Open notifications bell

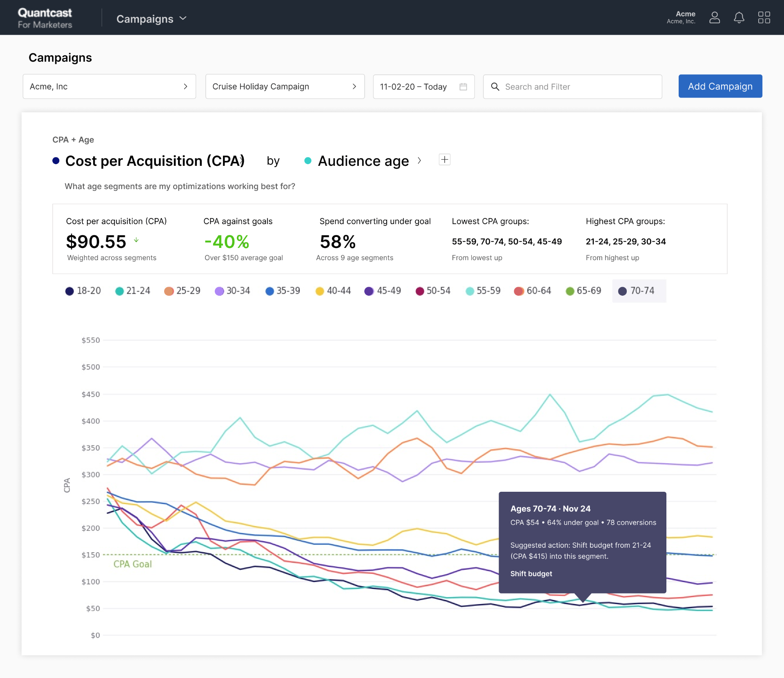click(x=739, y=18)
